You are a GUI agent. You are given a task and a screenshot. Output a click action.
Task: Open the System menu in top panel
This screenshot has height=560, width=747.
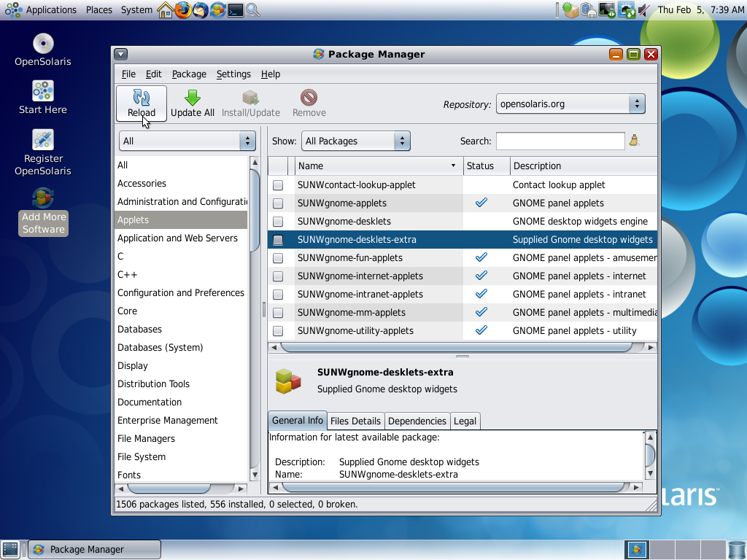[136, 10]
